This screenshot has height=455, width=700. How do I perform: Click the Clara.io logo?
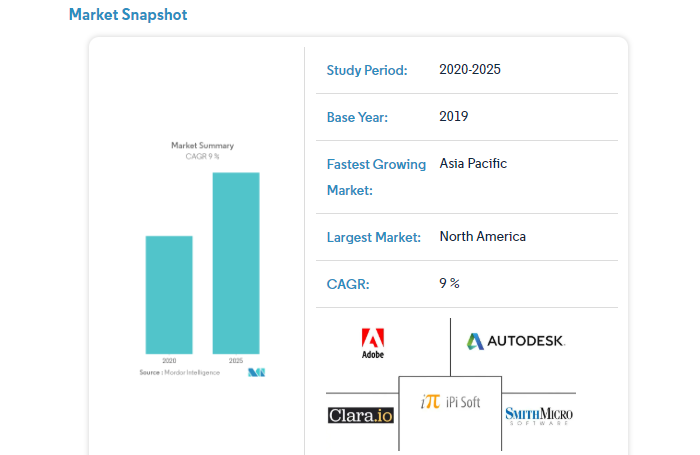click(361, 414)
